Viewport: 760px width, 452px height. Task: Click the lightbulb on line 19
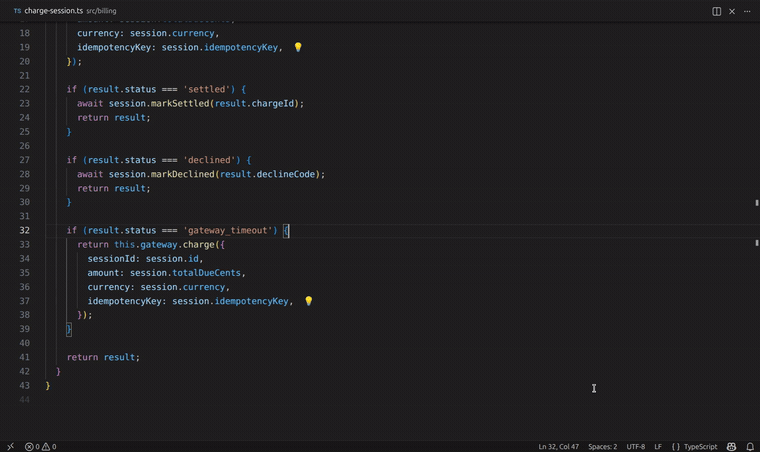[x=298, y=47]
